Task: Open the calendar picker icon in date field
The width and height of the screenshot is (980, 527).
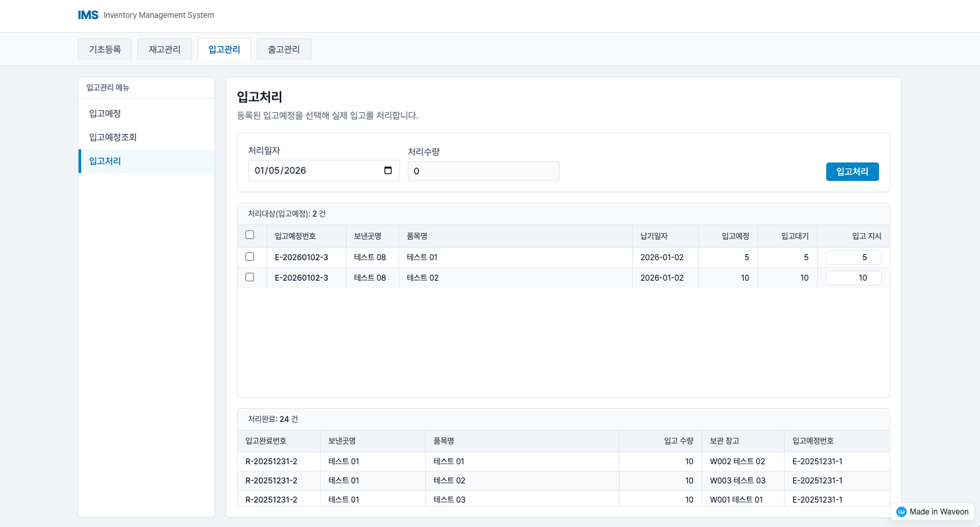Action: click(x=388, y=170)
